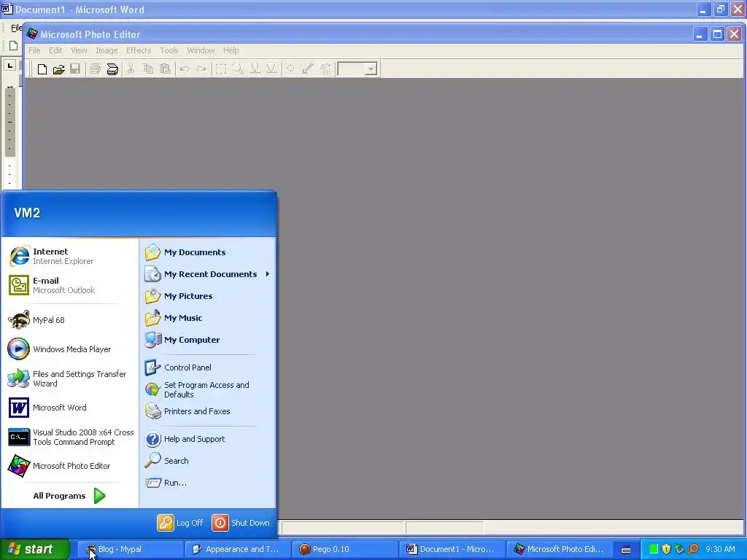This screenshot has width=747, height=560.
Task: Click the Undo arrow in Photo Editor toolbar
Action: tap(185, 69)
